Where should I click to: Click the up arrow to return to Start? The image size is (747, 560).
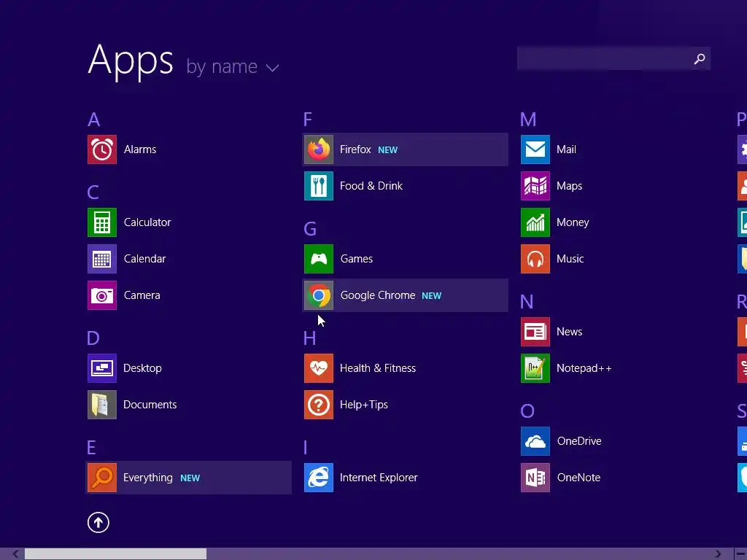point(98,522)
